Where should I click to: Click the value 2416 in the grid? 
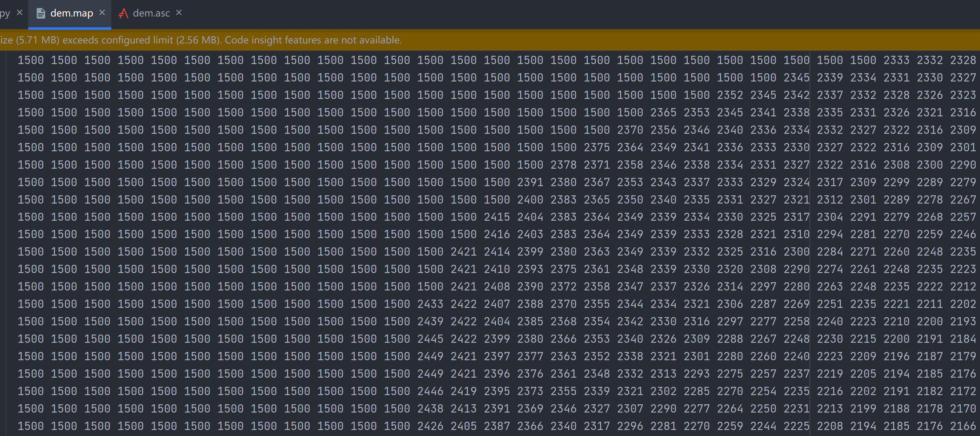(x=496, y=234)
